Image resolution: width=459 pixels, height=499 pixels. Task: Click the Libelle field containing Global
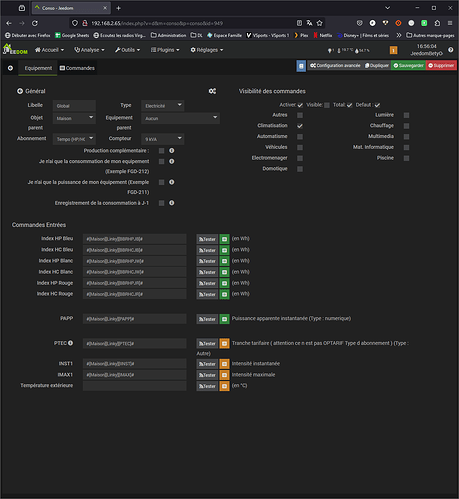pyautogui.click(x=74, y=106)
